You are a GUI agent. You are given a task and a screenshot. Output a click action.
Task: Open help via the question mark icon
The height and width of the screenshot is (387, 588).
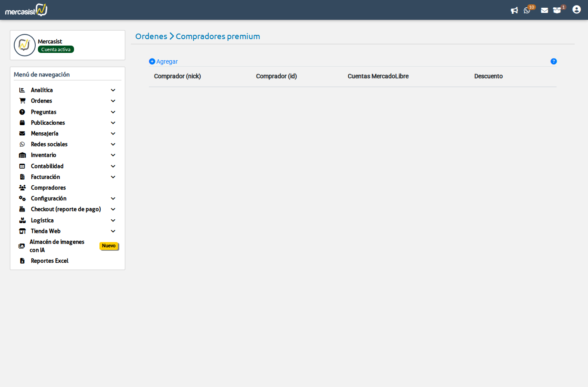click(554, 61)
